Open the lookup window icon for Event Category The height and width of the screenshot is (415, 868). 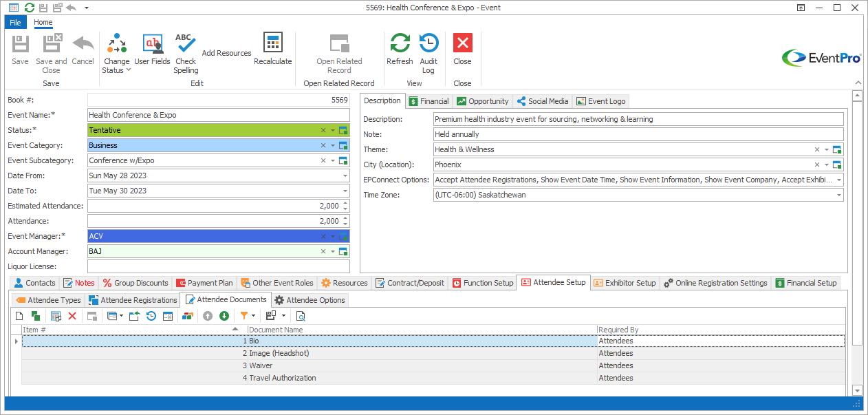pyautogui.click(x=344, y=145)
